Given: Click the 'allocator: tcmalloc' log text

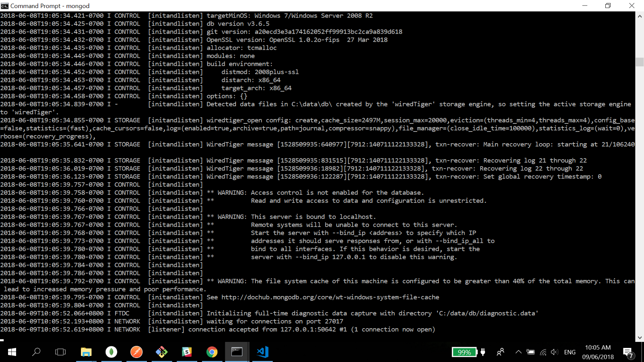Looking at the screenshot, I should (242, 48).
